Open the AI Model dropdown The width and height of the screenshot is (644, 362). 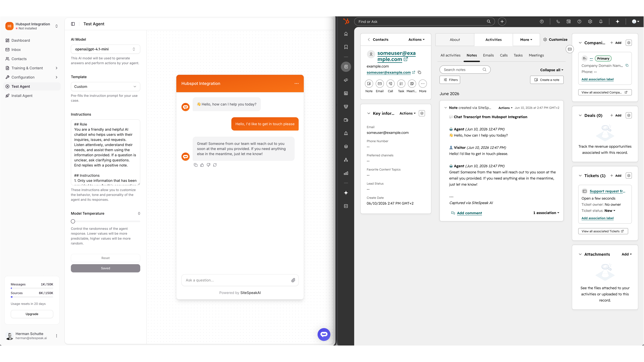coord(106,49)
